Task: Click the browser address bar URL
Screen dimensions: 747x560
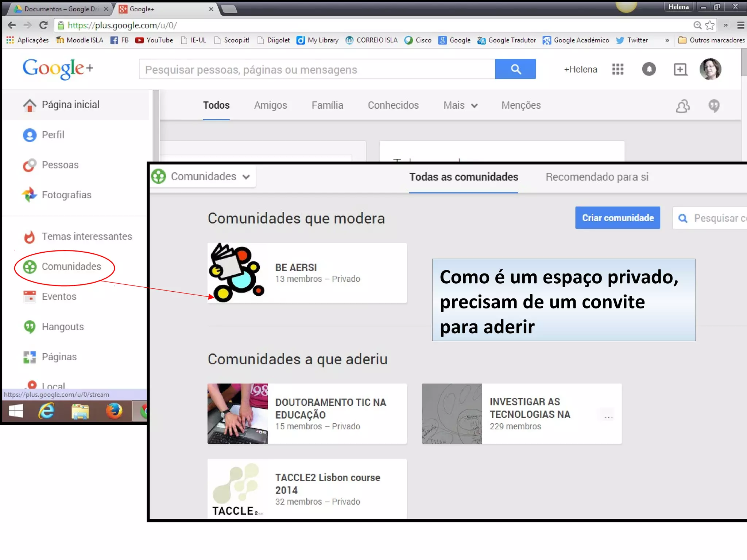Action: click(x=122, y=25)
